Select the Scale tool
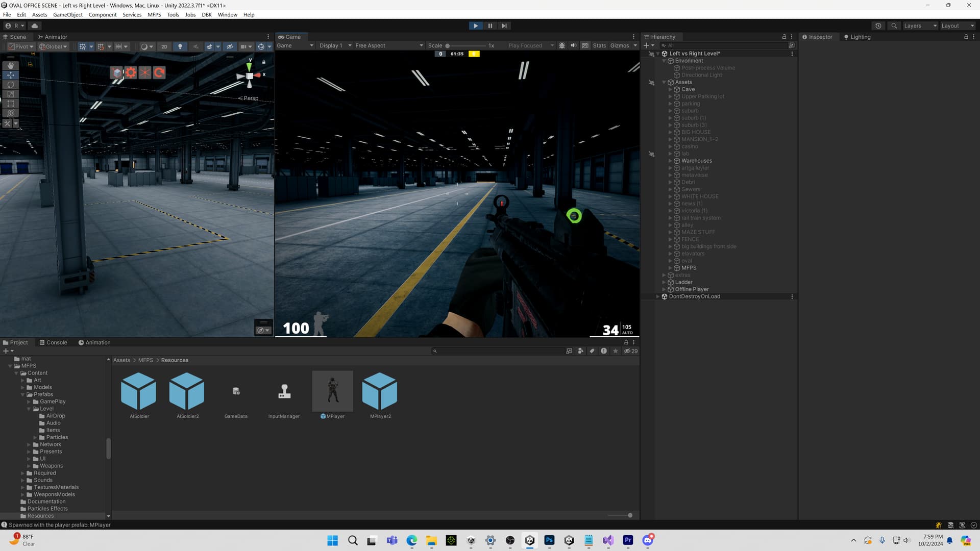The width and height of the screenshot is (980, 551). (10, 94)
